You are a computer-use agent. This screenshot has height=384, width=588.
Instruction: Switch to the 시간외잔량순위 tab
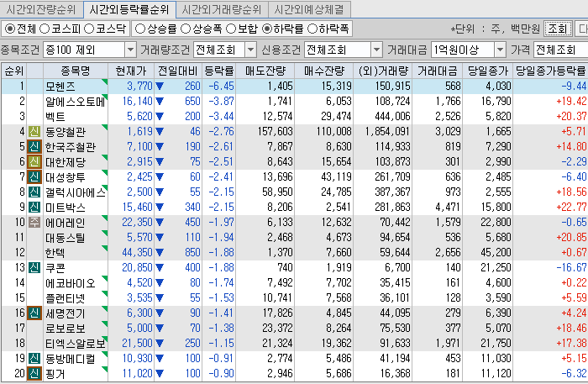point(41,9)
